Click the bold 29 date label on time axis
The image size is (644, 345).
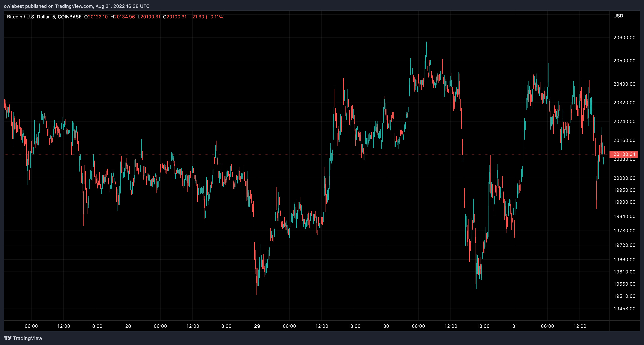coord(257,326)
